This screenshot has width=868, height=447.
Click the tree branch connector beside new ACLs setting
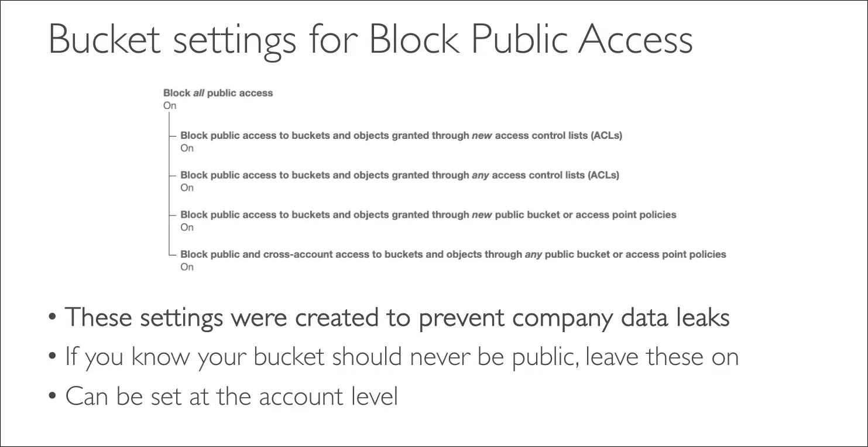click(171, 135)
